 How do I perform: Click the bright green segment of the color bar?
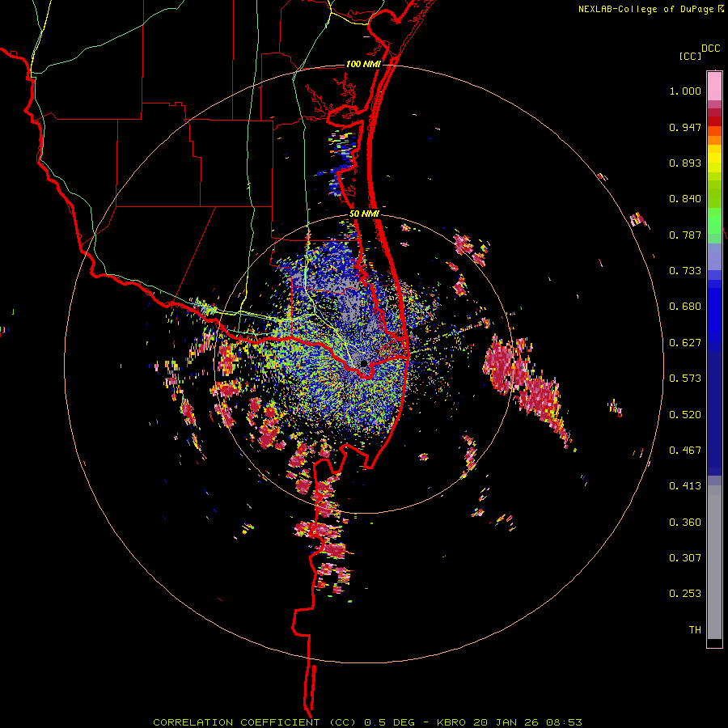pyautogui.click(x=714, y=221)
